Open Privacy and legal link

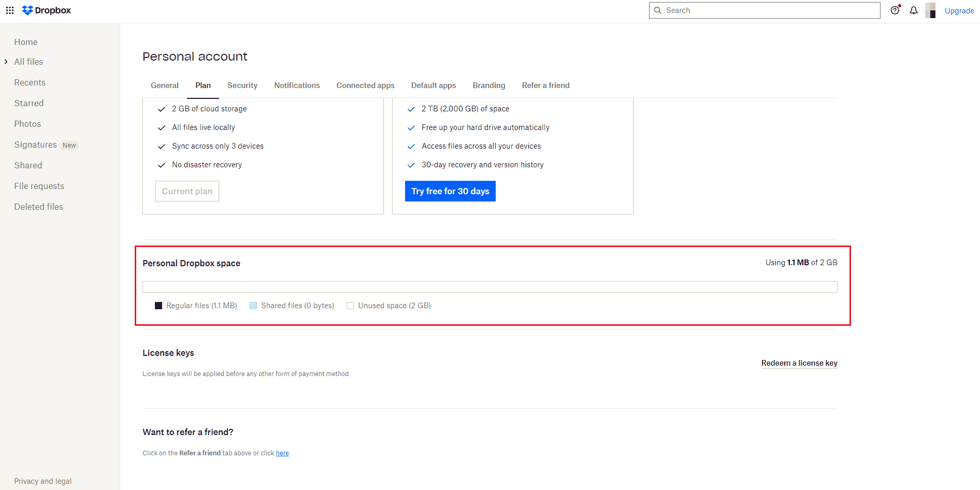click(x=43, y=481)
